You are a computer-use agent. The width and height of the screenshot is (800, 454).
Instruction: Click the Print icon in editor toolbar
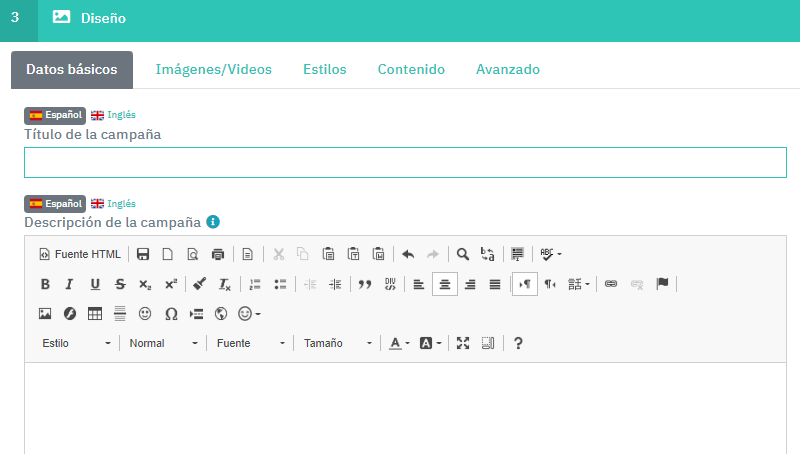(x=218, y=254)
